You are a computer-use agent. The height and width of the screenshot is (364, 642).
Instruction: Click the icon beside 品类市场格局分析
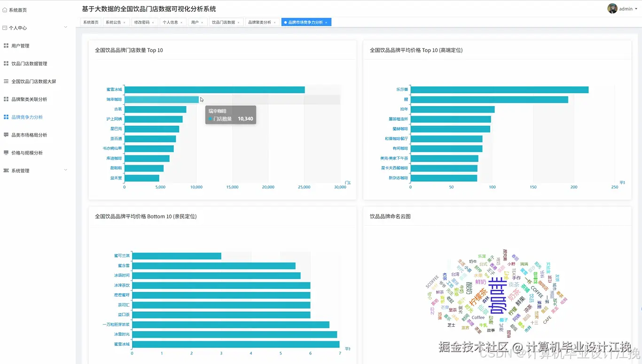pos(6,135)
